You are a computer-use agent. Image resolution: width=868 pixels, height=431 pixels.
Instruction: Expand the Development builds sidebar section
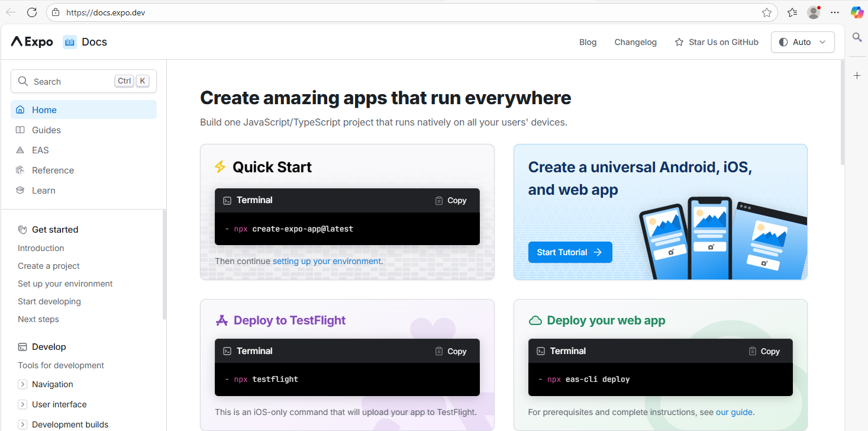[x=22, y=424]
